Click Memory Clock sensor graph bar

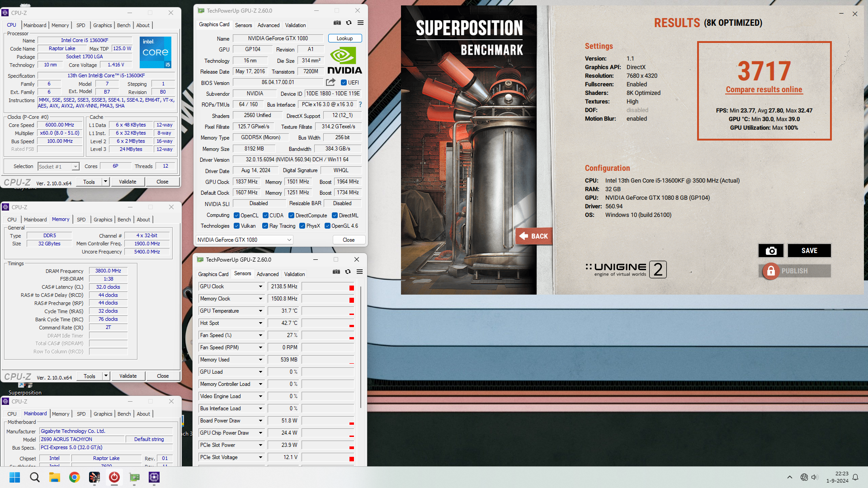click(328, 299)
